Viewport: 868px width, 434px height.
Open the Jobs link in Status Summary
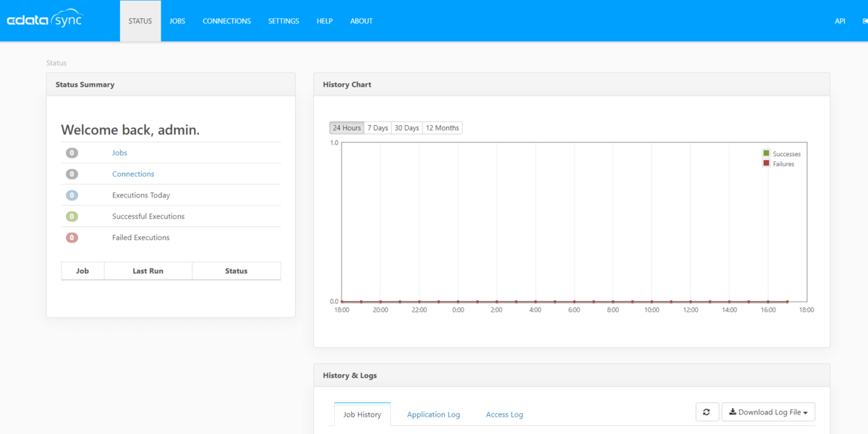pos(119,153)
